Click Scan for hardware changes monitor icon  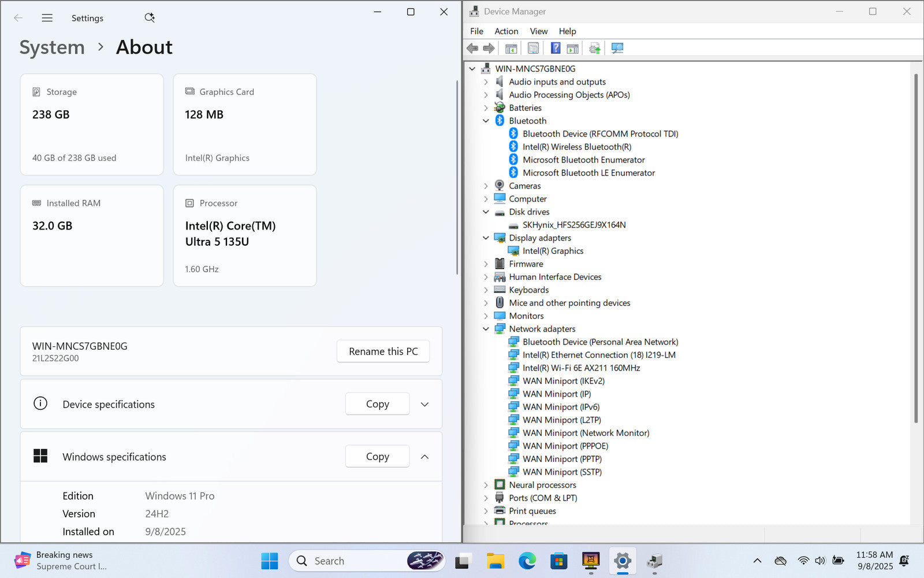[x=617, y=48]
